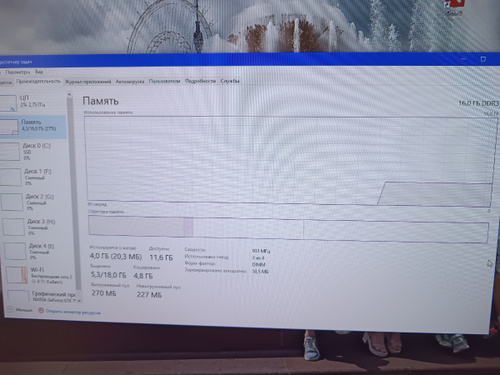Open the Параметры menu
This screenshot has height=375, width=500.
(18, 72)
